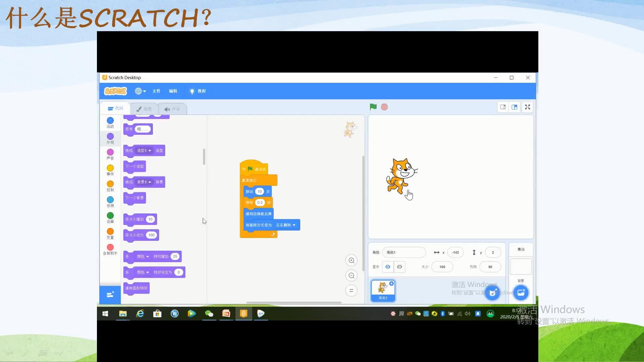
Task: Open 背景1 backdrop dropdown in block
Action: click(x=144, y=182)
